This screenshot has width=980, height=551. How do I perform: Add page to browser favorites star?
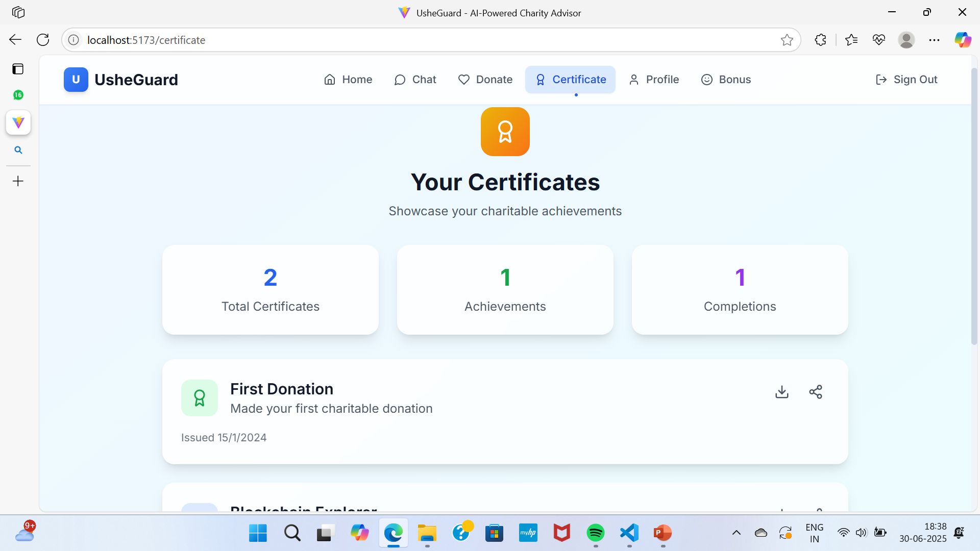787,40
